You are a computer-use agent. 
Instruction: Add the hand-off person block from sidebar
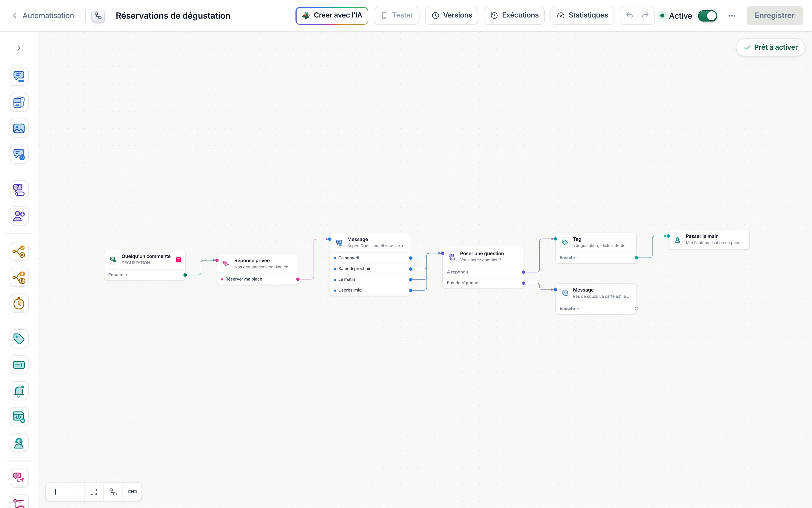click(19, 443)
